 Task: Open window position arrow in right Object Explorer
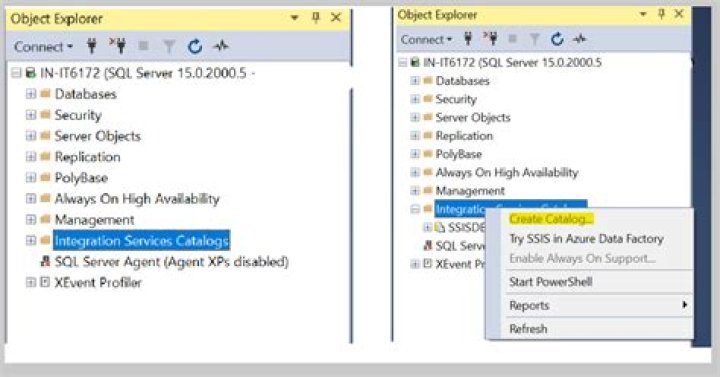point(643,14)
